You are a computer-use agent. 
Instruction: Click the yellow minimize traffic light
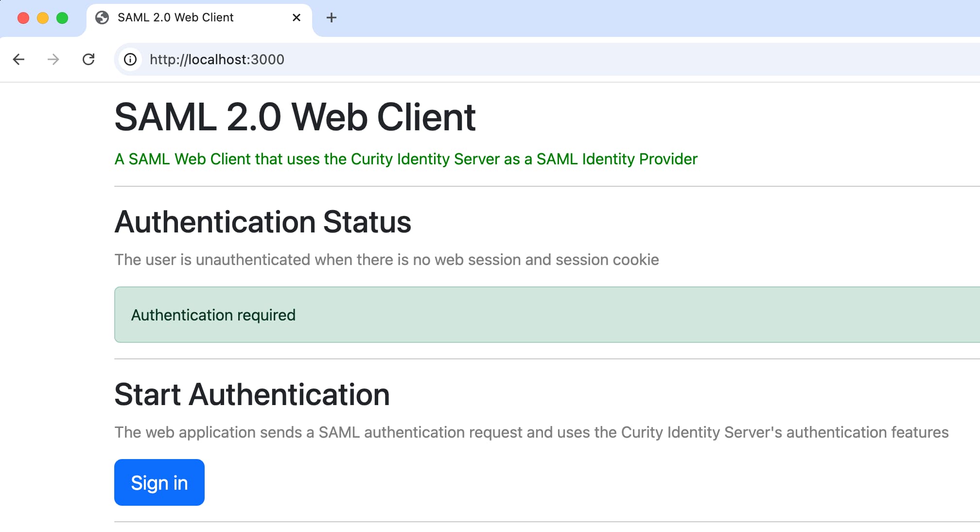click(x=43, y=18)
